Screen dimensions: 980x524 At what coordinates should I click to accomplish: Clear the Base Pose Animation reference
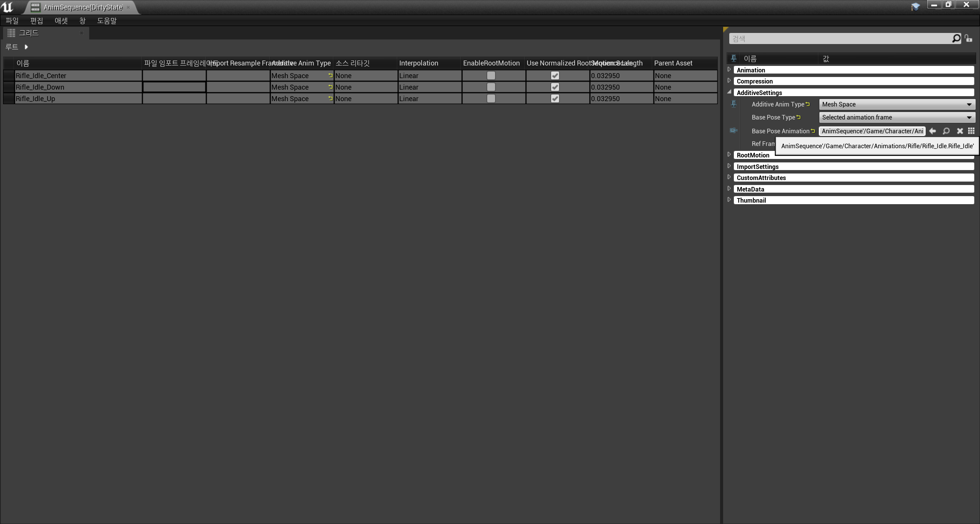tap(960, 131)
